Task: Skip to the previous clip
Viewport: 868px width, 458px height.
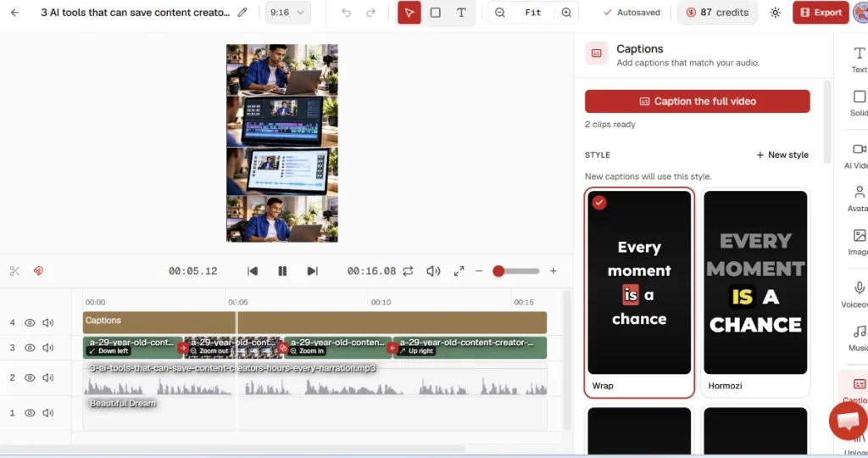Action: pyautogui.click(x=253, y=271)
